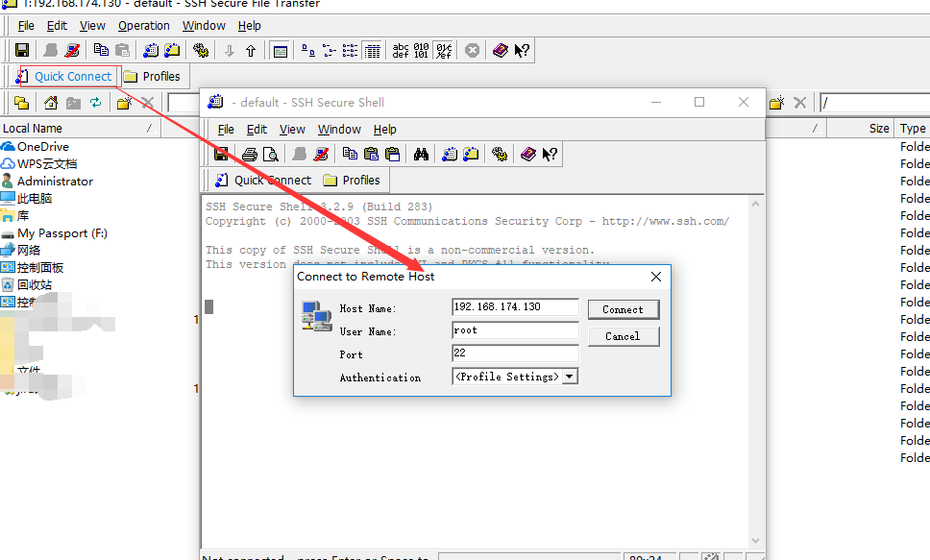Open View menu in File Transfer window

pyautogui.click(x=92, y=26)
